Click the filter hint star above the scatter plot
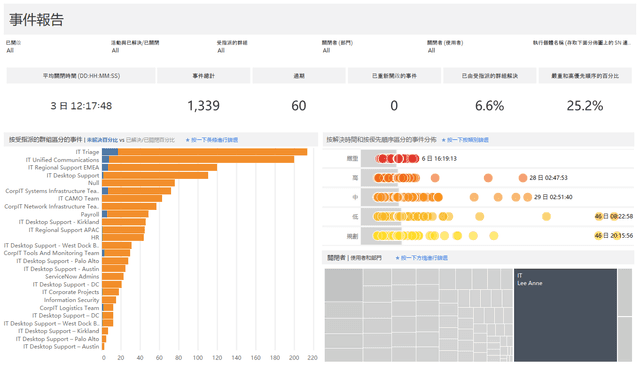640x370 pixels. [x=444, y=140]
